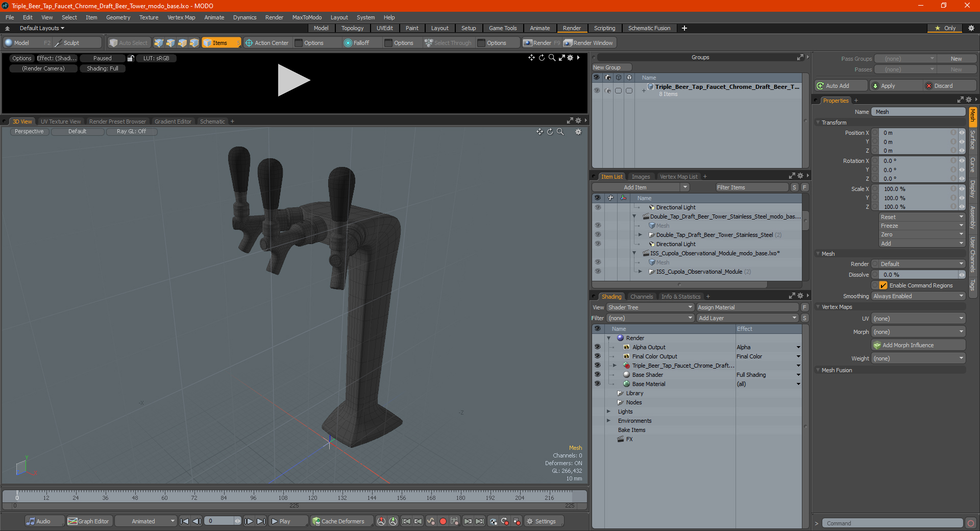Click the 3D viewport pan/move icon
Image resolution: width=980 pixels, height=531 pixels.
pos(540,132)
